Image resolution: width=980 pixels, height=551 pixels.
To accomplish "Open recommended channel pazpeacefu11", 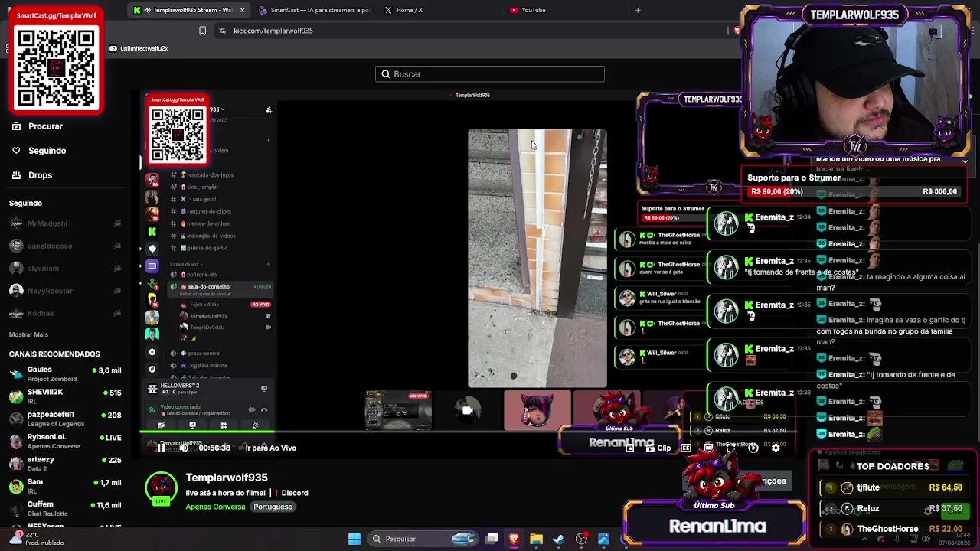I will (65, 418).
